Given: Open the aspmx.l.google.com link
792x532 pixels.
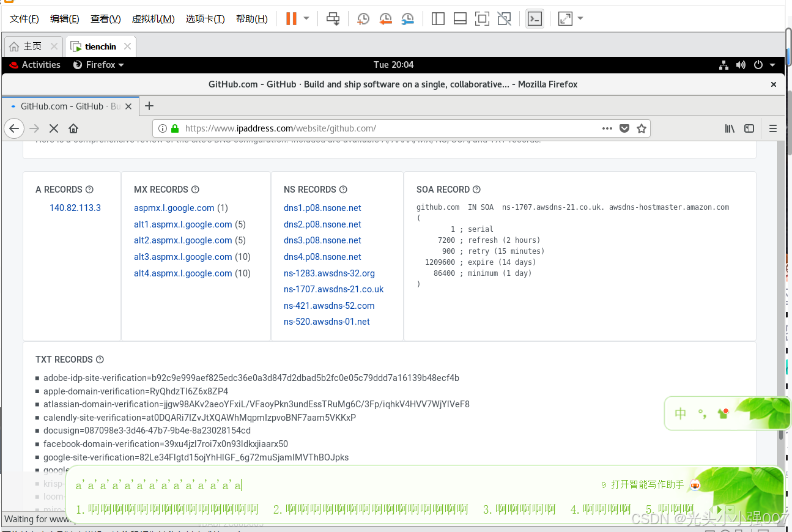Looking at the screenshot, I should coord(174,208).
